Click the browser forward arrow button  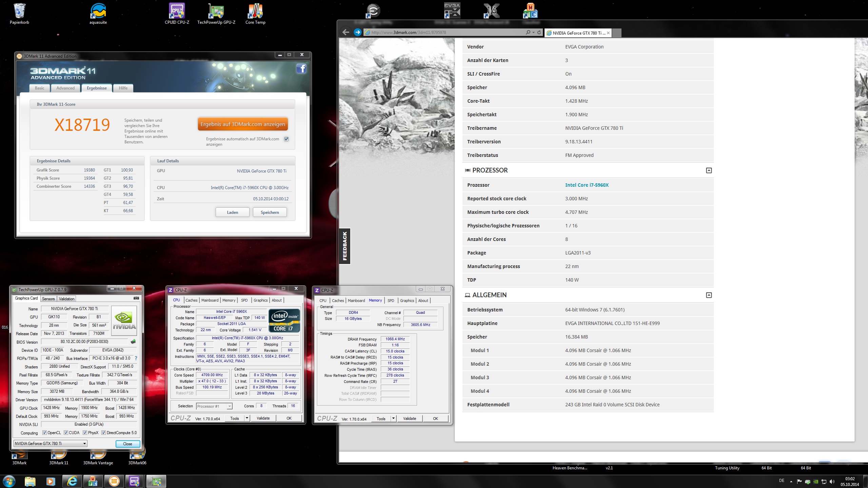[x=357, y=32]
